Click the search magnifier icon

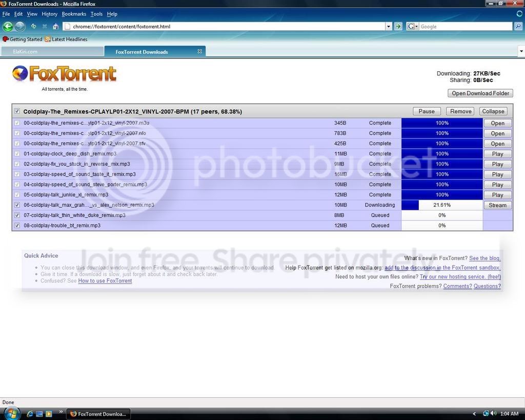518,26
